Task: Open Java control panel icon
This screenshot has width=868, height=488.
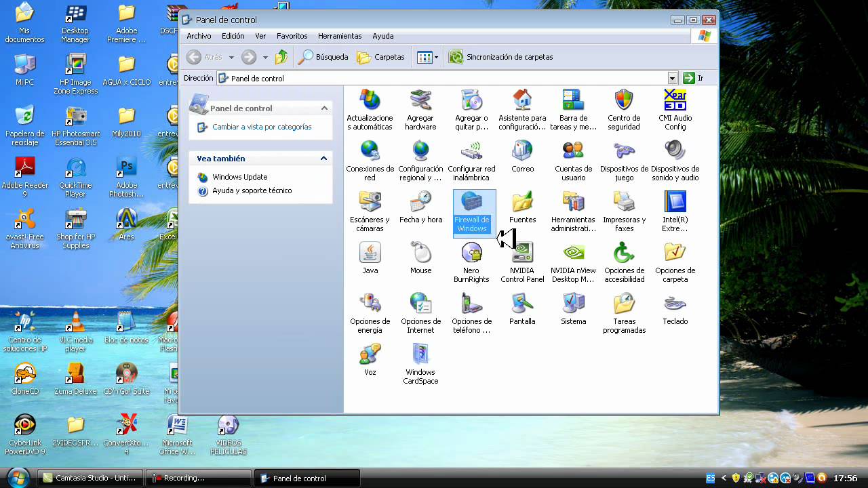Action: pos(370,258)
